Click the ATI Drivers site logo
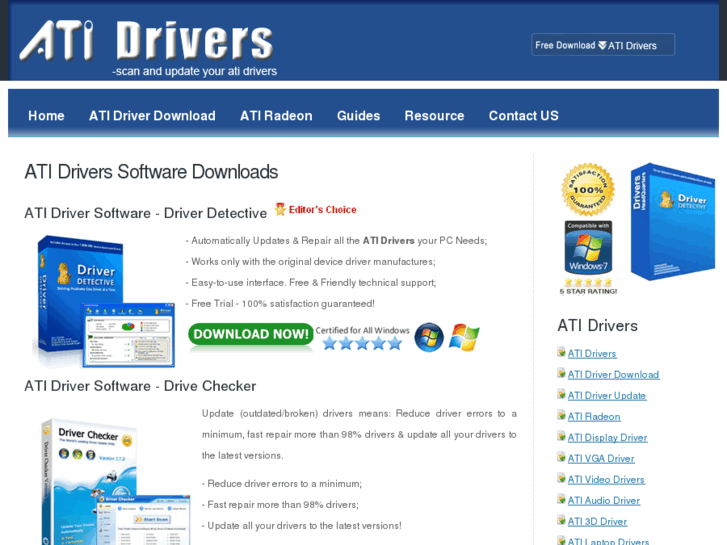Viewport: 727px width, 545px height. click(146, 41)
